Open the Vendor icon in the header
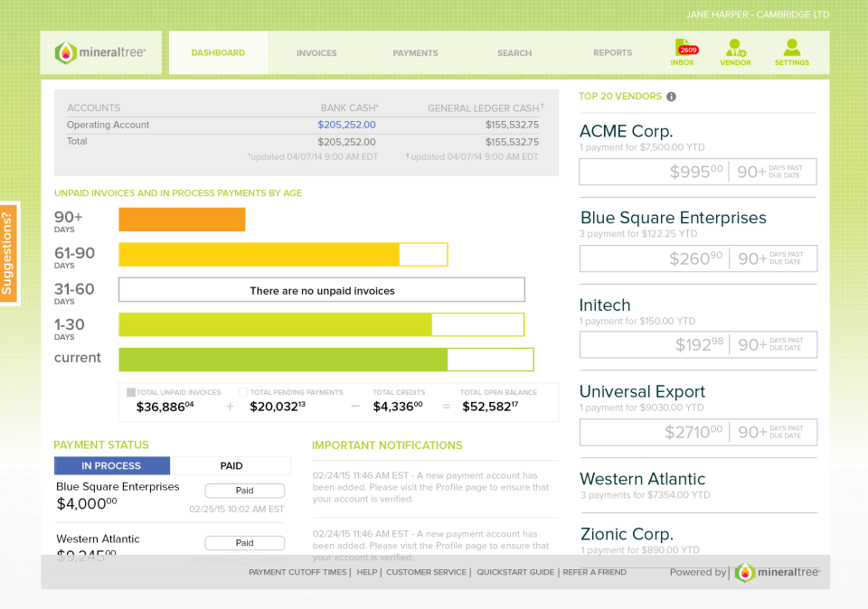Image resolution: width=868 pixels, height=609 pixels. click(x=735, y=52)
